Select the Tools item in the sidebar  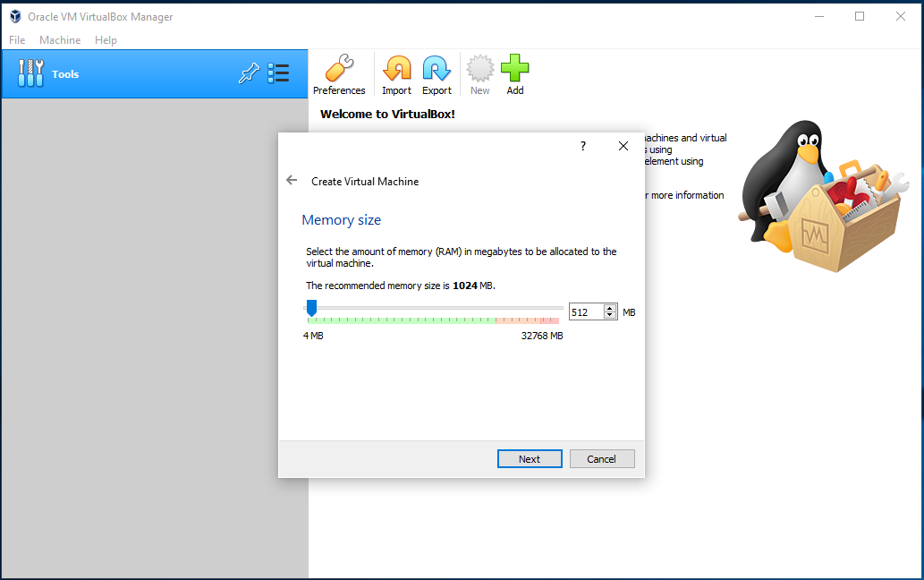coord(155,73)
